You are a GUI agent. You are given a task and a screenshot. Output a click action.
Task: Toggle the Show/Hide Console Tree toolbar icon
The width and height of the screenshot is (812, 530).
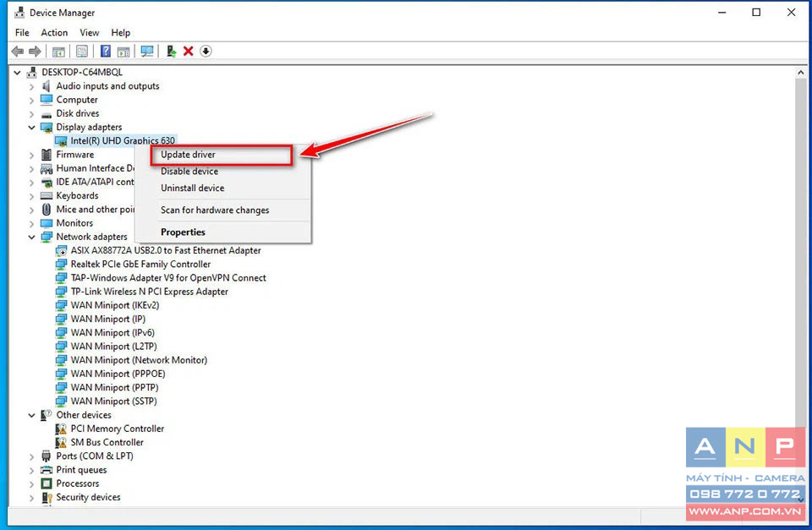pyautogui.click(x=58, y=52)
